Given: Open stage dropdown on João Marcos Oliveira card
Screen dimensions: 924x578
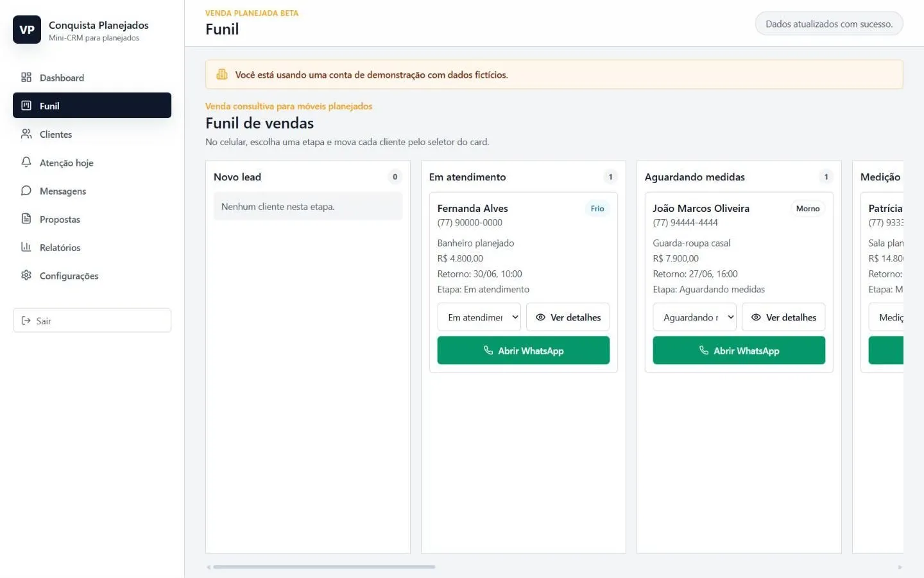Looking at the screenshot, I should pos(695,317).
